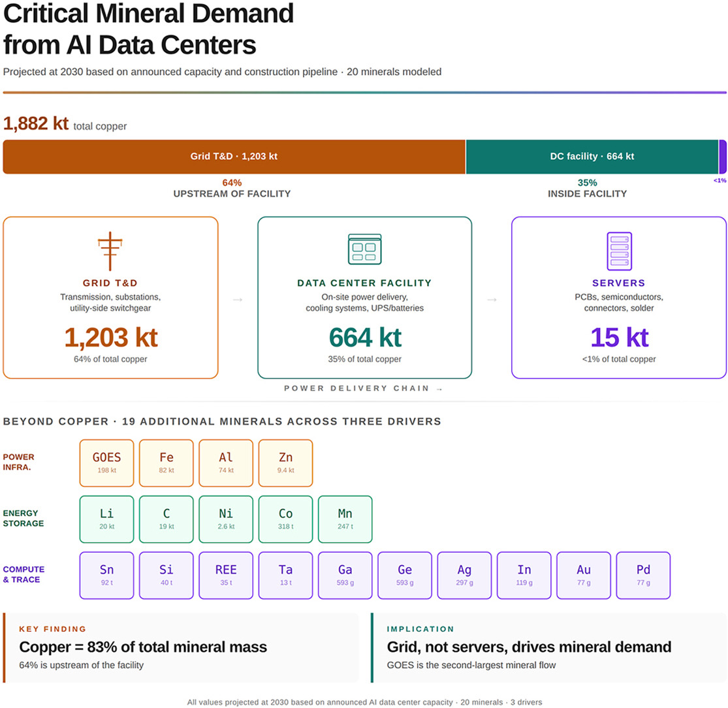Click the SERVERS card heading
This screenshot has width=728, height=708.
pos(618,283)
